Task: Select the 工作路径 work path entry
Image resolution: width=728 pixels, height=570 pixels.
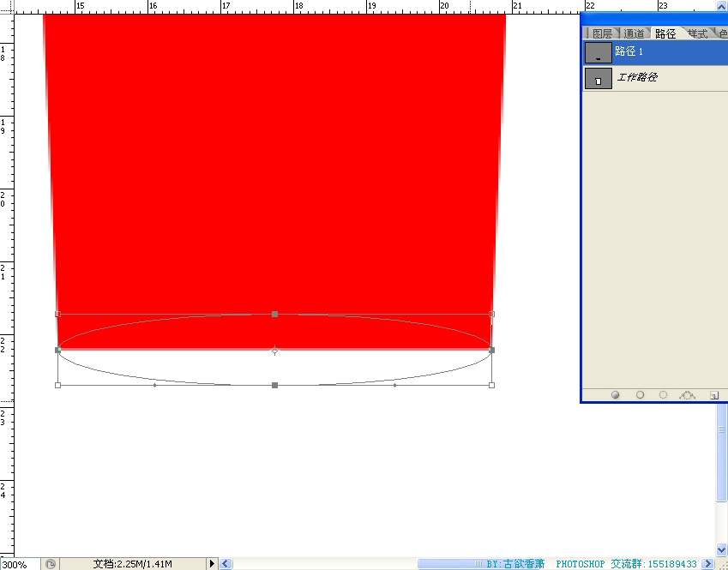Action: point(655,78)
